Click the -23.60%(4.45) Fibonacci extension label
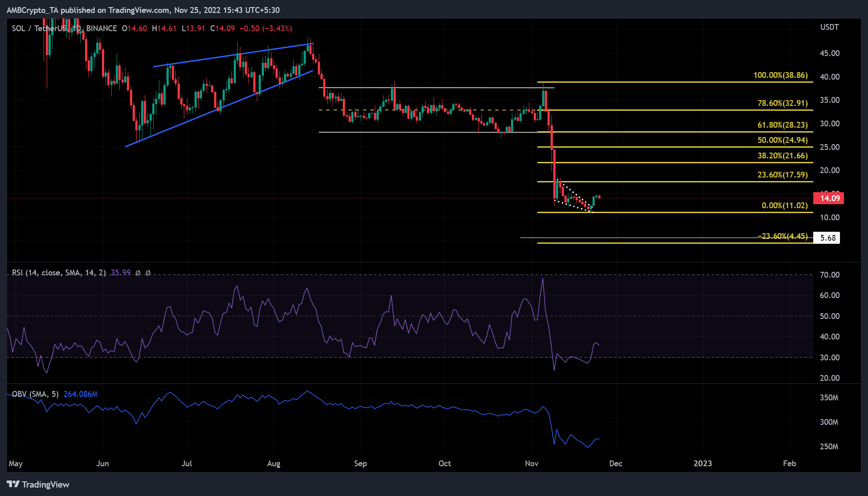 coord(782,236)
